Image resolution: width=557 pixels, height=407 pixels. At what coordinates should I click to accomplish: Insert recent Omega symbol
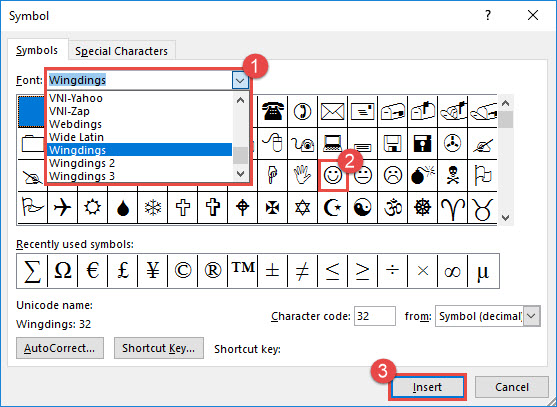coord(62,271)
